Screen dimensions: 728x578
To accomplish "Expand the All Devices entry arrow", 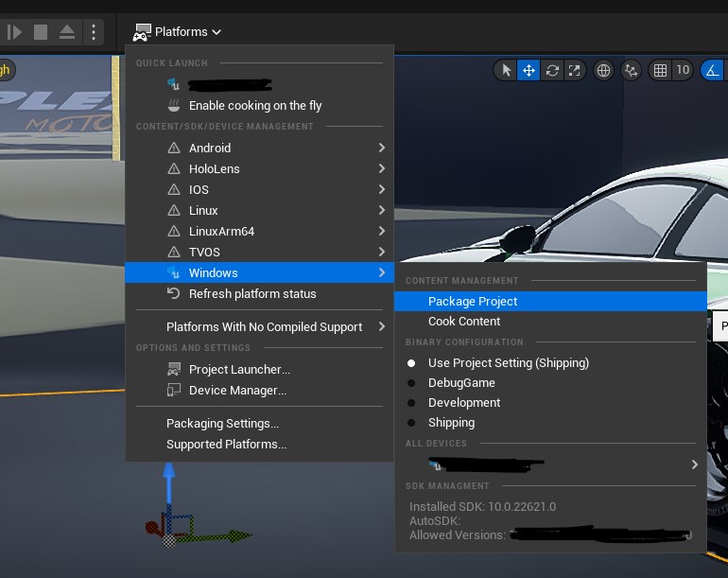I will tap(695, 464).
